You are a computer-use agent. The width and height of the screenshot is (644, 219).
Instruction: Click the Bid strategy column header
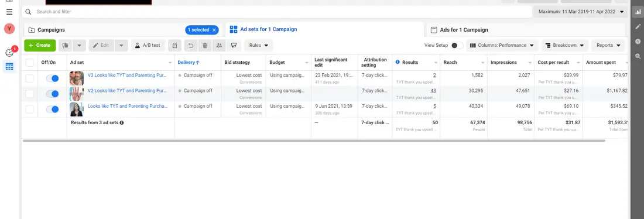pyautogui.click(x=237, y=63)
